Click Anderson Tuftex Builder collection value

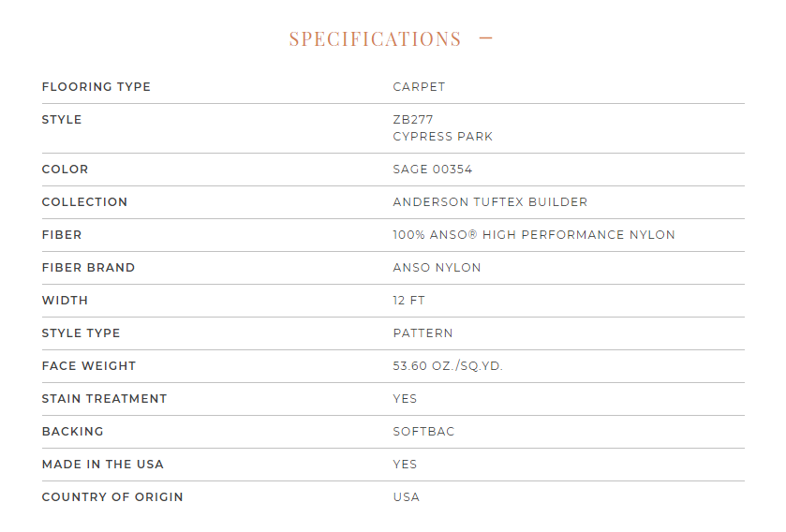point(490,202)
